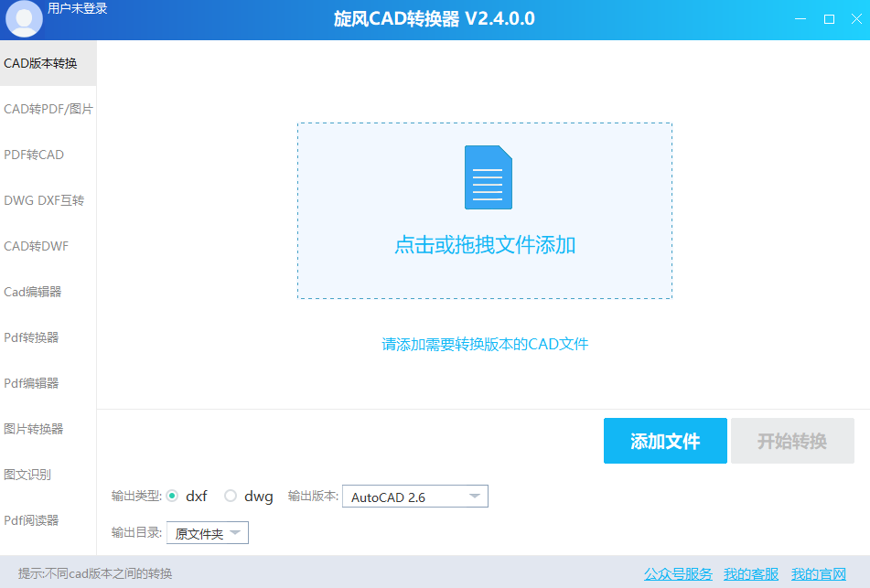This screenshot has height=588, width=870.
Task: Click 添加文件 to add files
Action: coord(665,441)
